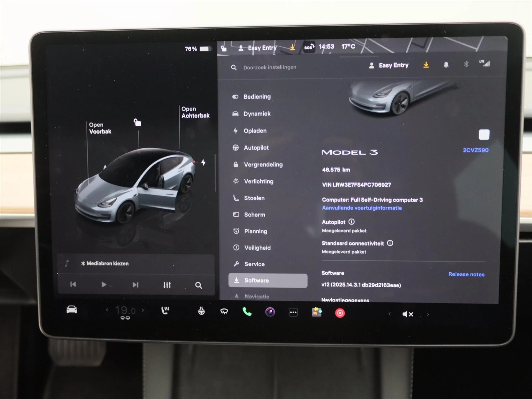Open the apps launcher with three dots

point(293,312)
